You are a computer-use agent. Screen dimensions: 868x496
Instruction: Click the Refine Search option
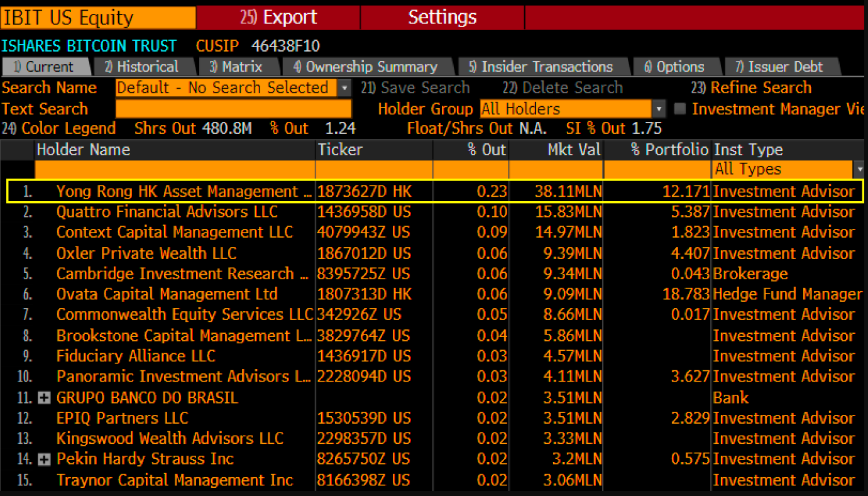tap(751, 88)
